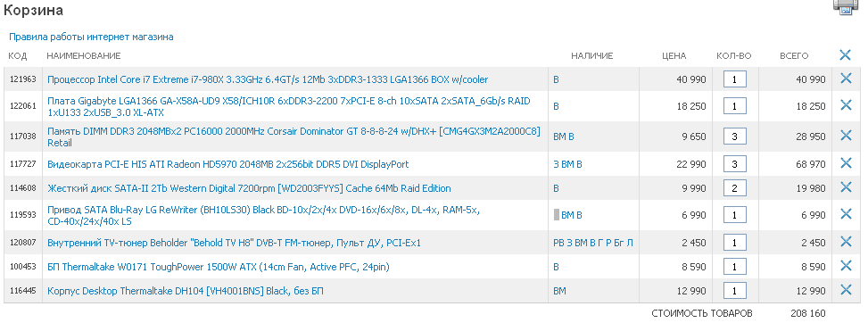The height and width of the screenshot is (323, 868).
Task: Click the КОЛ-ВО column header
Action: [x=733, y=56]
